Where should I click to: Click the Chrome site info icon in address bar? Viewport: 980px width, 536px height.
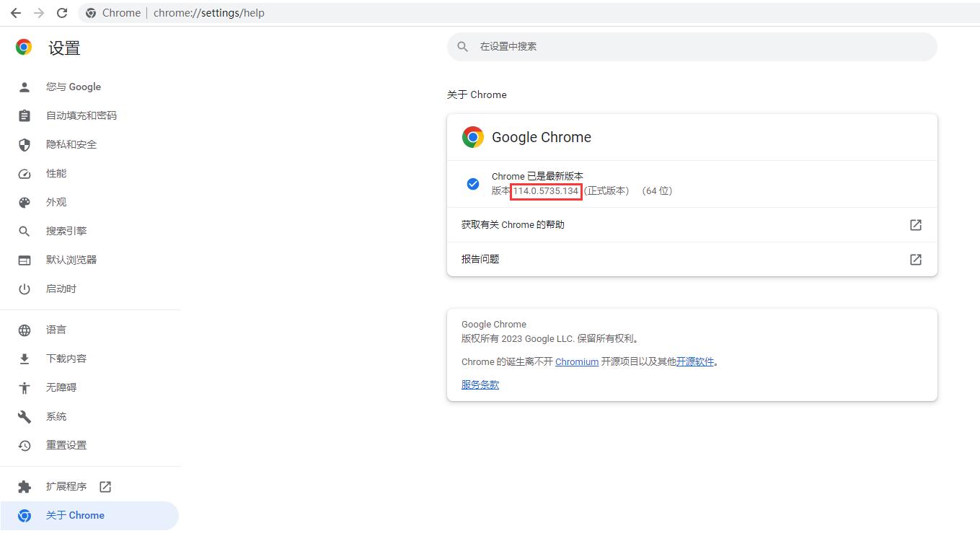91,13
